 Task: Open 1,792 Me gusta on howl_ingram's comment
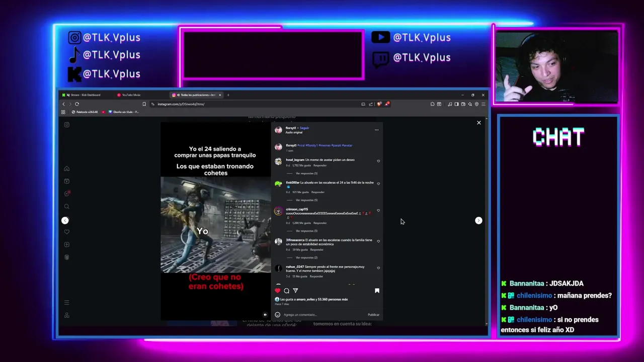point(301,165)
